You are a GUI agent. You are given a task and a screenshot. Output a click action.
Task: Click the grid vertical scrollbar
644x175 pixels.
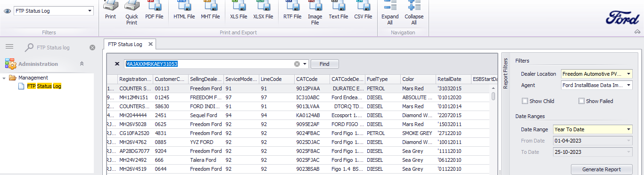(x=494, y=129)
